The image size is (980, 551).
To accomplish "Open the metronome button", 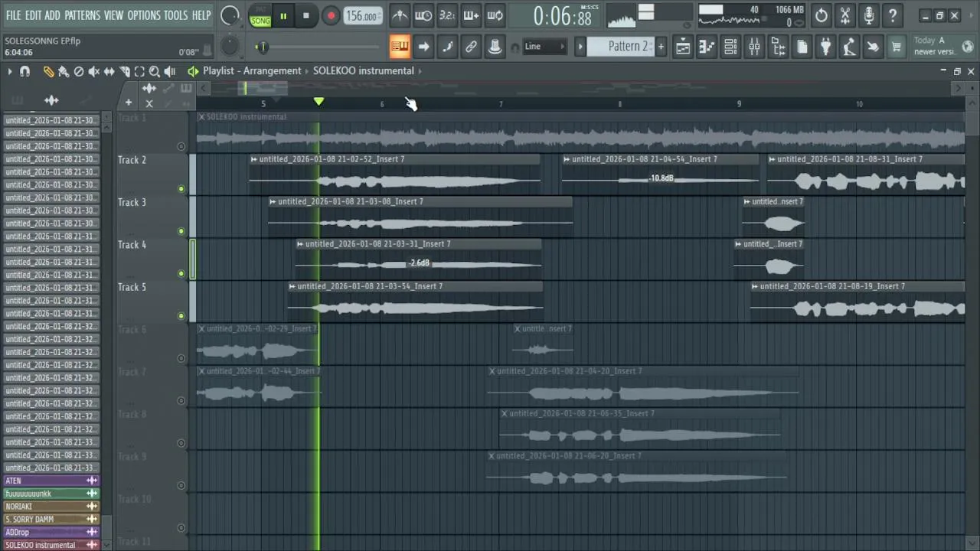I will pos(400,15).
